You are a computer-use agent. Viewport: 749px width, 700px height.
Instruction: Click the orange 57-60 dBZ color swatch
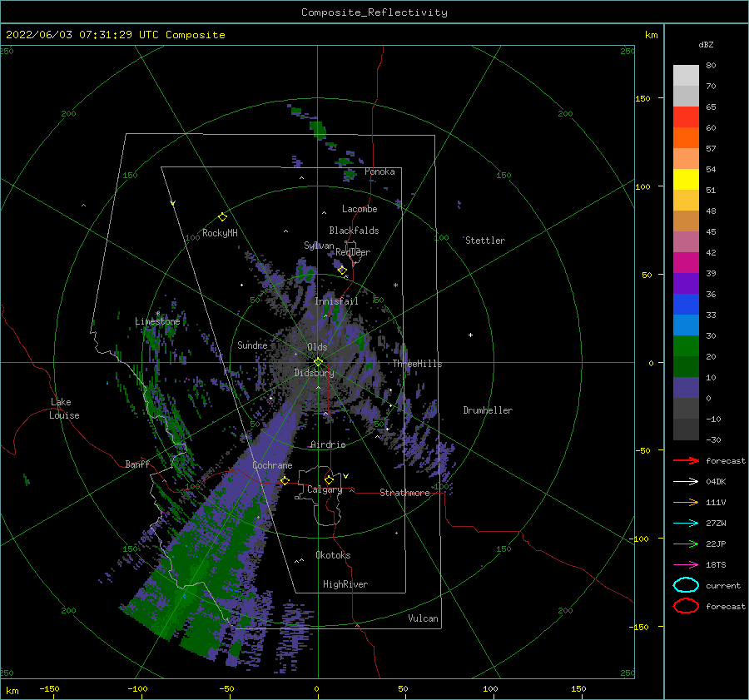coord(686,138)
